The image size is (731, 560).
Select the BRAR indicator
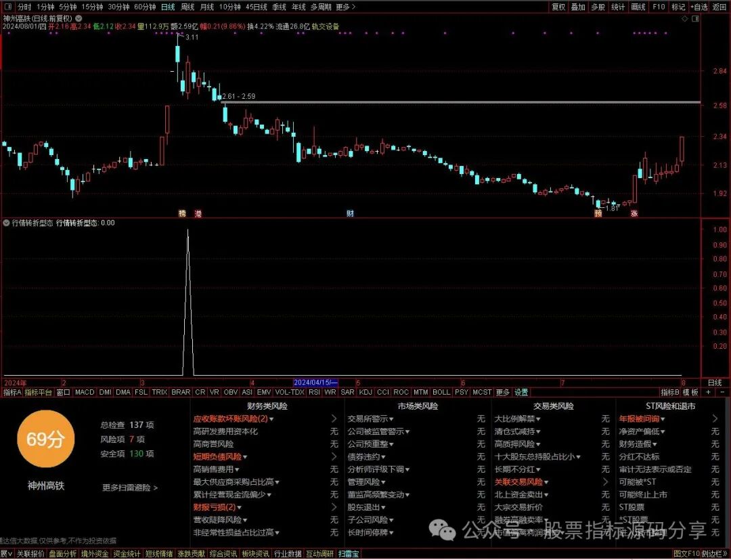tap(181, 393)
